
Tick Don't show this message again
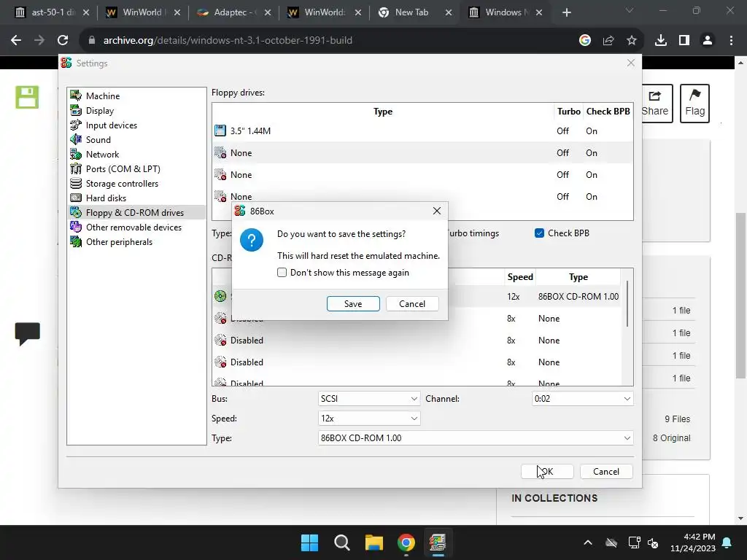pyautogui.click(x=282, y=273)
